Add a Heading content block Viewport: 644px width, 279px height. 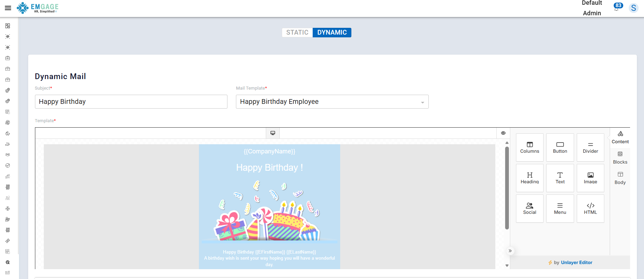(x=530, y=178)
